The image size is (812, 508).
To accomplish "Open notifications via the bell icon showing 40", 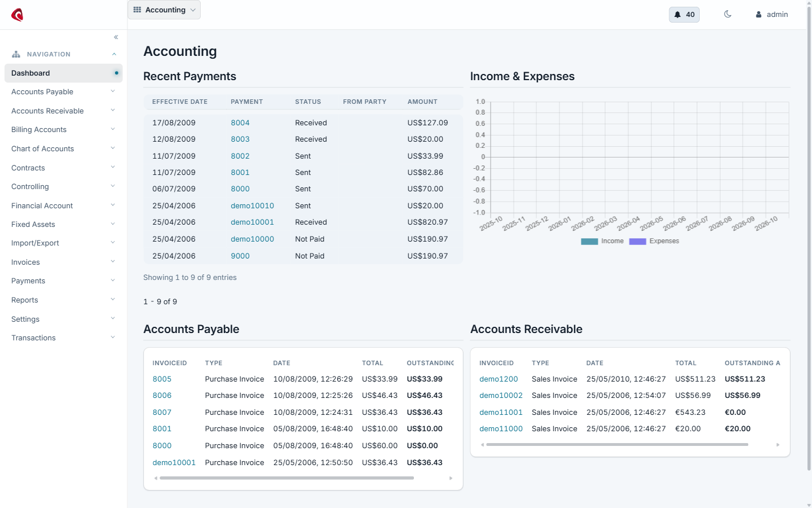I will tap(684, 15).
